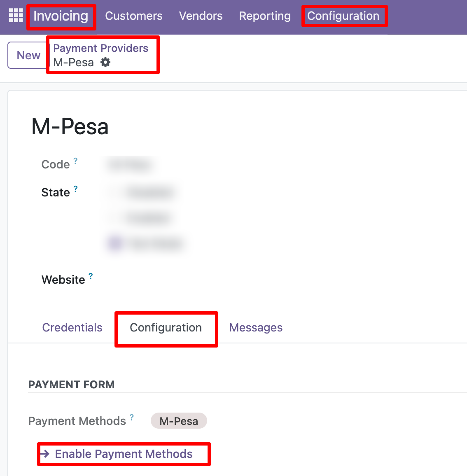This screenshot has width=467, height=476.
Task: Click the M-Pesa provider name heading
Action: click(x=70, y=126)
